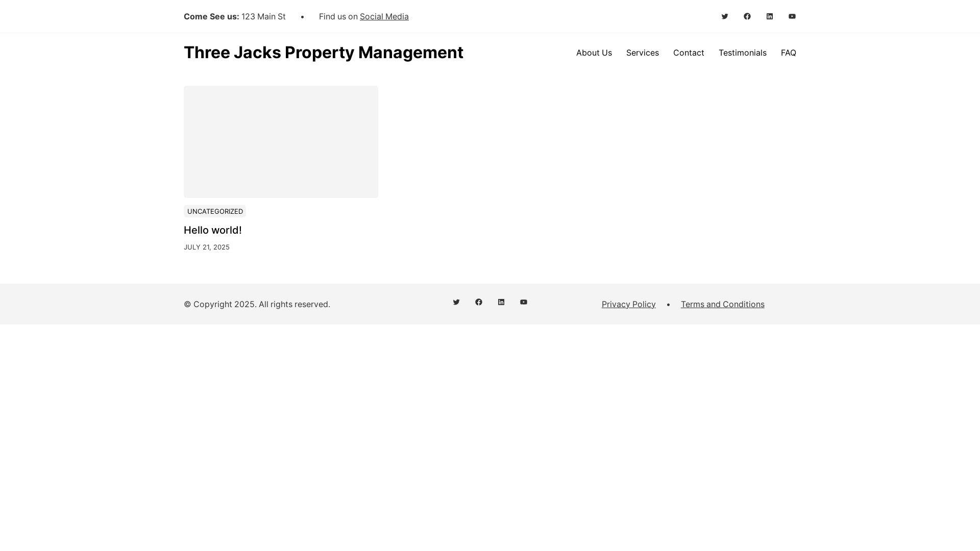This screenshot has height=551, width=980.
Task: Open the Facebook icon in the header
Action: pyautogui.click(x=747, y=16)
